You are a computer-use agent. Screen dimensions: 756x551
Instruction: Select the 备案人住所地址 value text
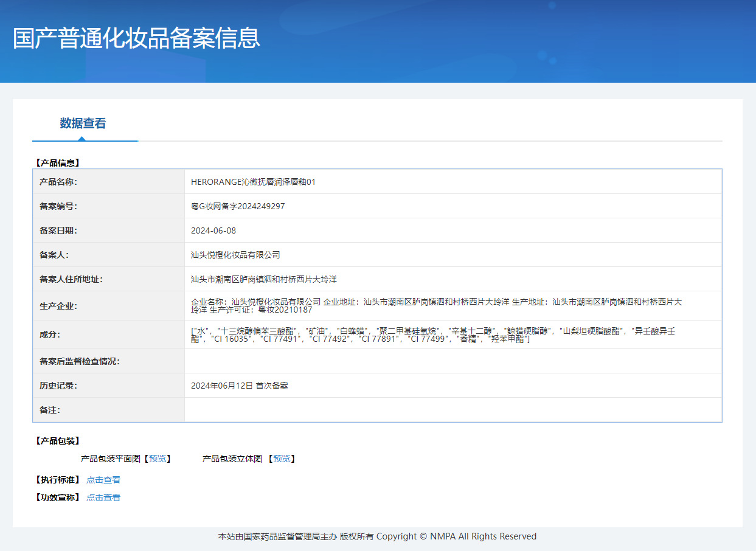pos(264,279)
